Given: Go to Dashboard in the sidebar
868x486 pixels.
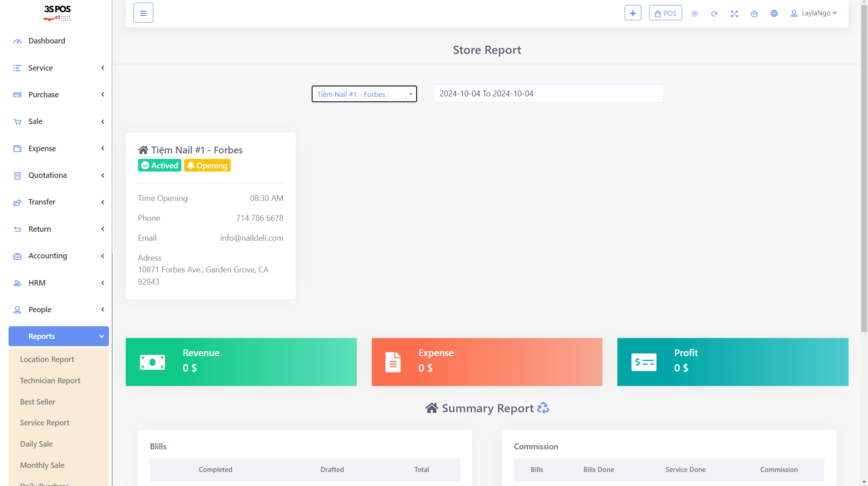Looking at the screenshot, I should 47,41.
